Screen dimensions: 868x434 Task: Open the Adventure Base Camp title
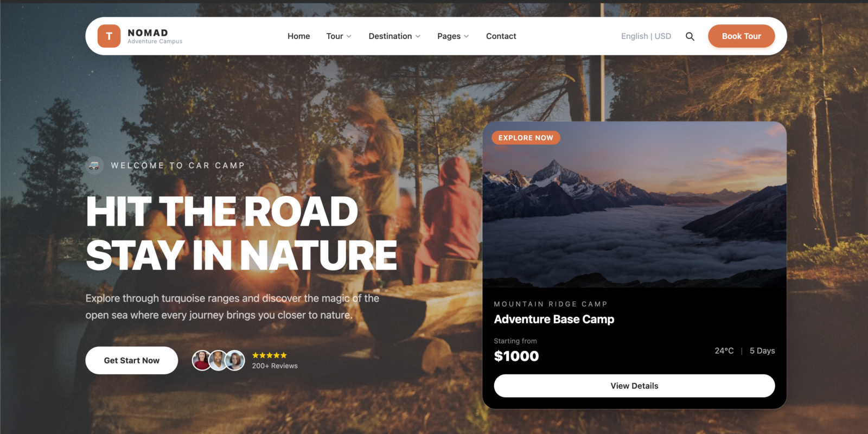554,320
